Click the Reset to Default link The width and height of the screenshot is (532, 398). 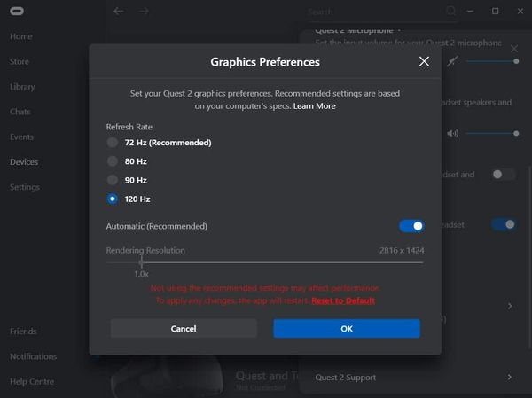[x=343, y=300]
